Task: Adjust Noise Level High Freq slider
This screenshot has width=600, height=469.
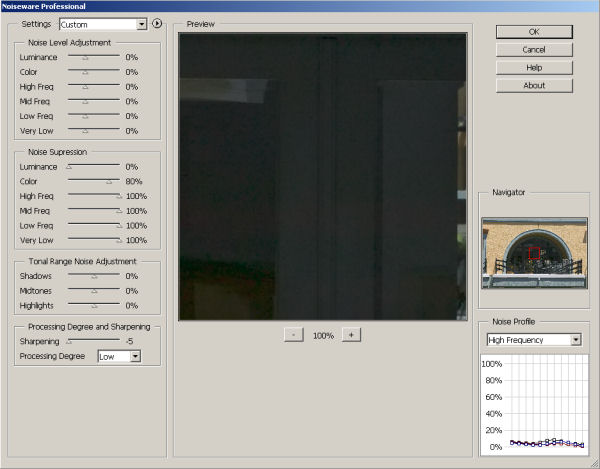Action: coord(94,86)
